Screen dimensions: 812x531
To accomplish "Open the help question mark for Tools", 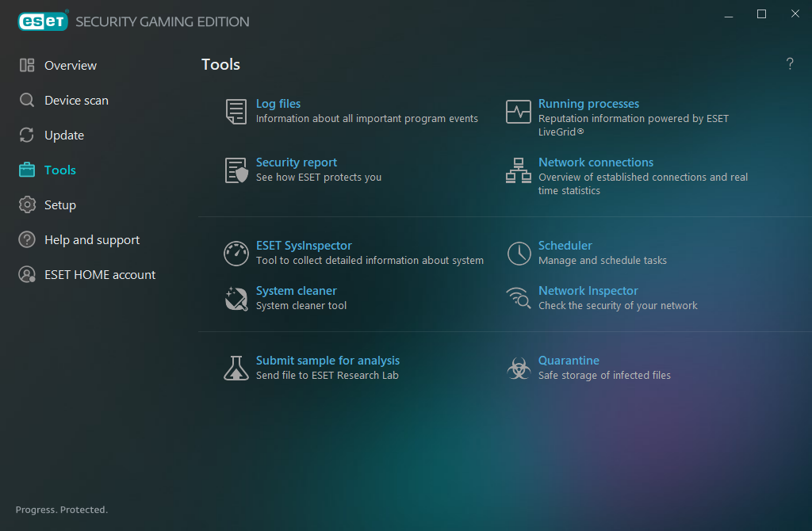I will [x=790, y=63].
